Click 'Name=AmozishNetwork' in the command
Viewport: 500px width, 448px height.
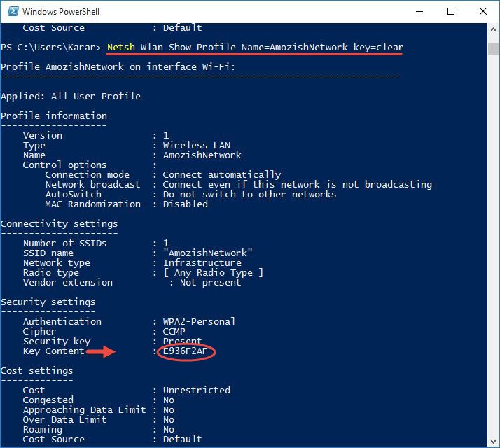click(294, 47)
